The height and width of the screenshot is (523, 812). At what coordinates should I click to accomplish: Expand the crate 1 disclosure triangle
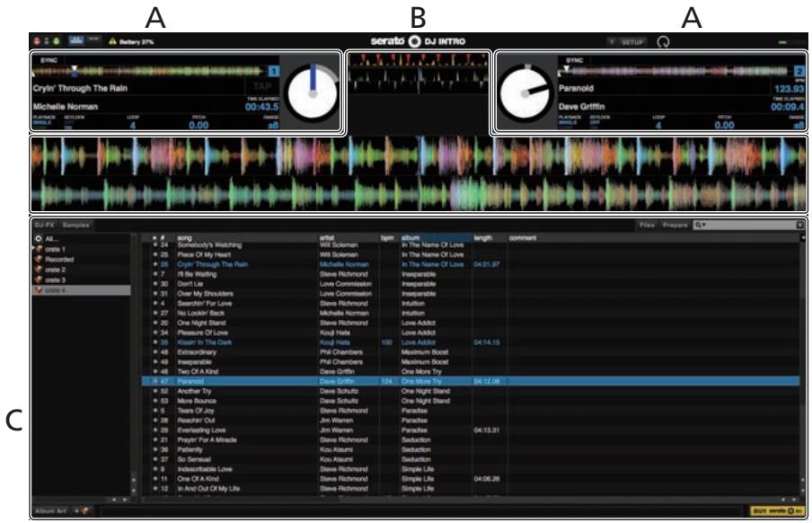tap(33, 249)
